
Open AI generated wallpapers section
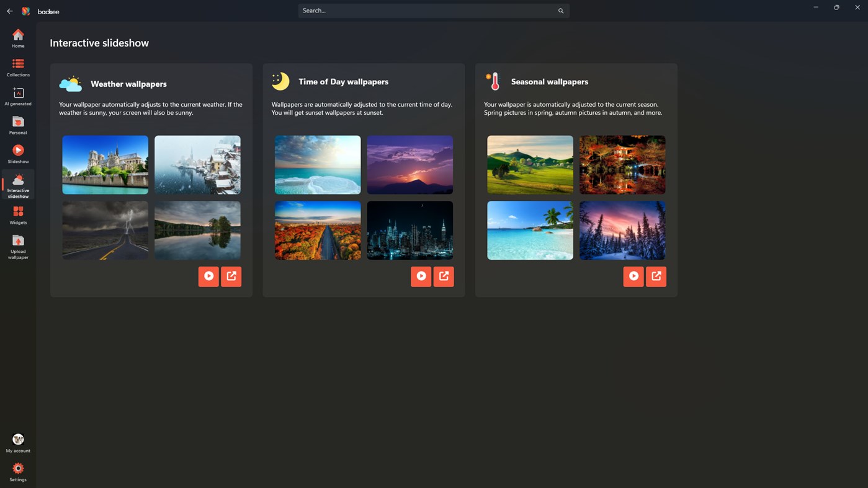[x=18, y=97]
